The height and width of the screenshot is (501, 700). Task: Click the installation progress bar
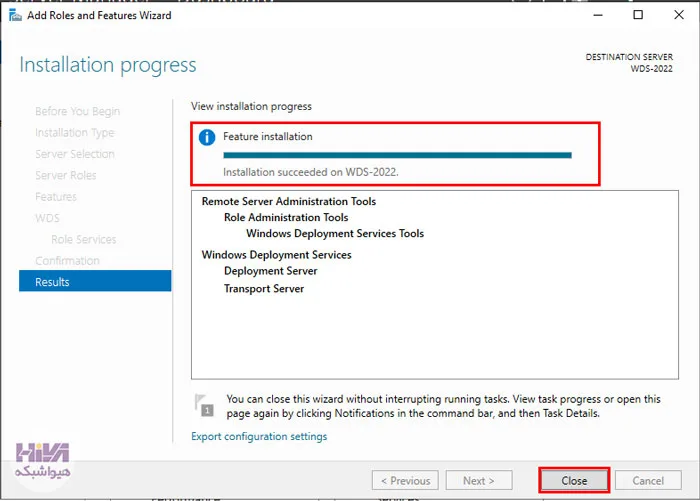397,155
